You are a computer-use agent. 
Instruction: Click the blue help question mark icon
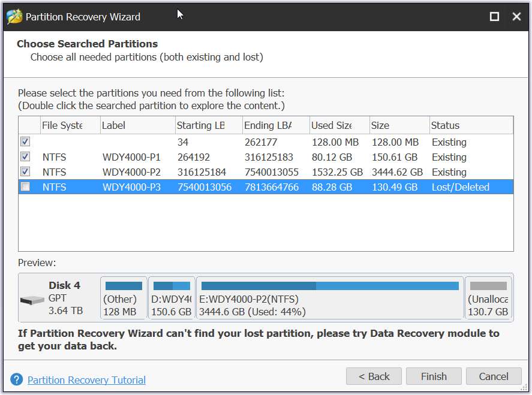[x=16, y=379]
